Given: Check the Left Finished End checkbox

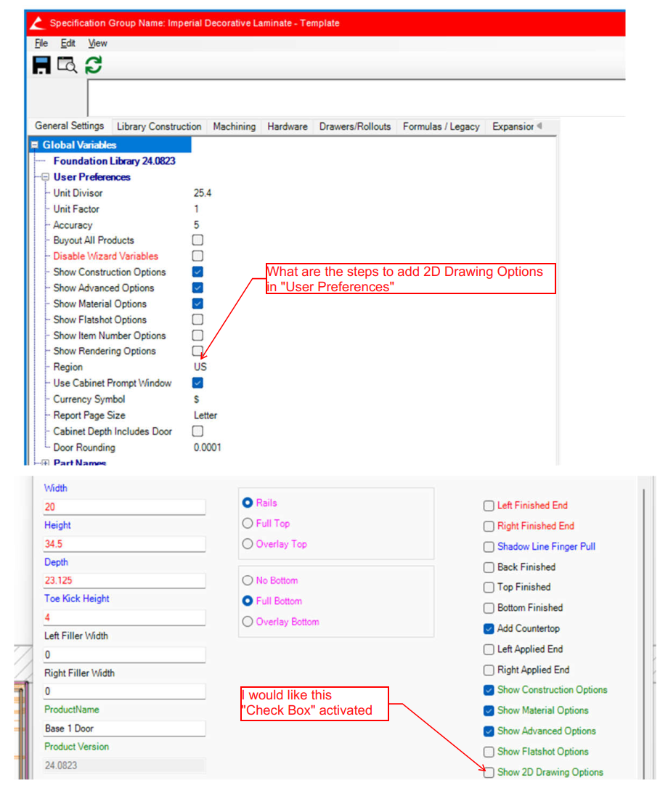Looking at the screenshot, I should pyautogui.click(x=489, y=506).
